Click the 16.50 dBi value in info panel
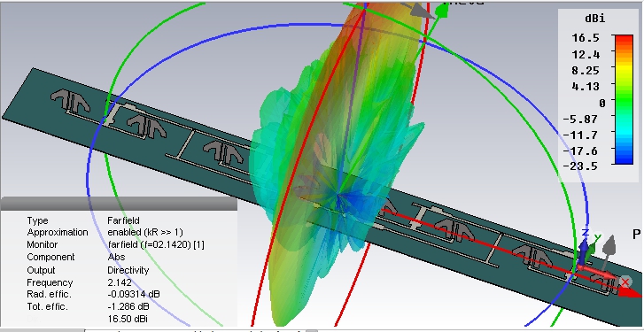The height and width of the screenshot is (332, 644). tap(128, 319)
